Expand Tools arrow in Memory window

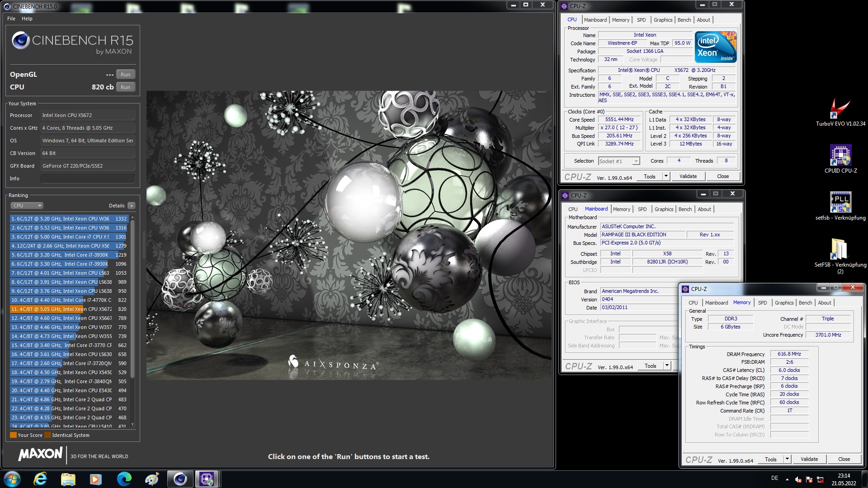click(x=787, y=459)
